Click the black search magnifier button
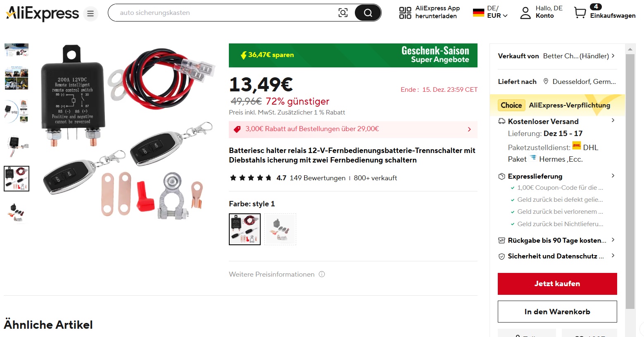The height and width of the screenshot is (337, 644). coord(368,13)
